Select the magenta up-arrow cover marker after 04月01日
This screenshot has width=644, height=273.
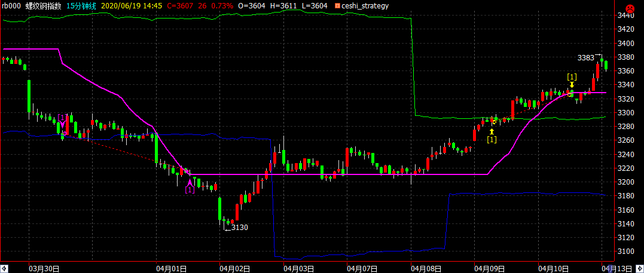(x=190, y=186)
